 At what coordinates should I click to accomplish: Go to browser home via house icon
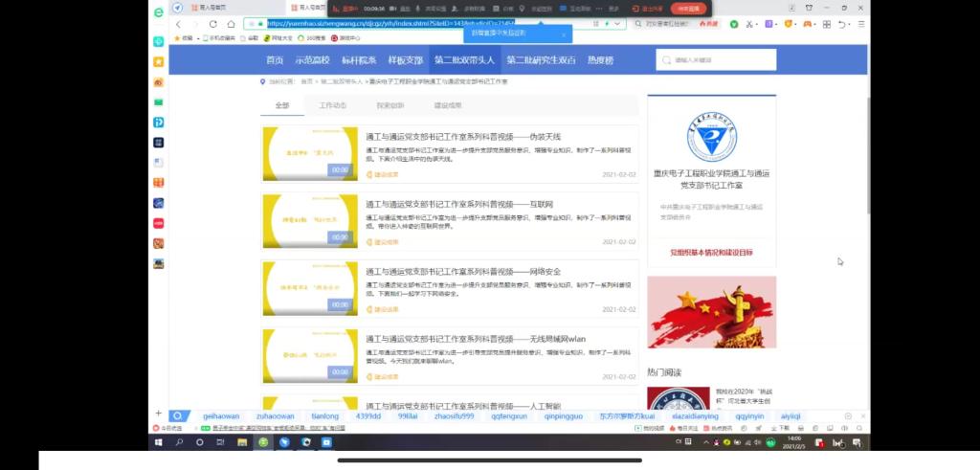pyautogui.click(x=231, y=24)
